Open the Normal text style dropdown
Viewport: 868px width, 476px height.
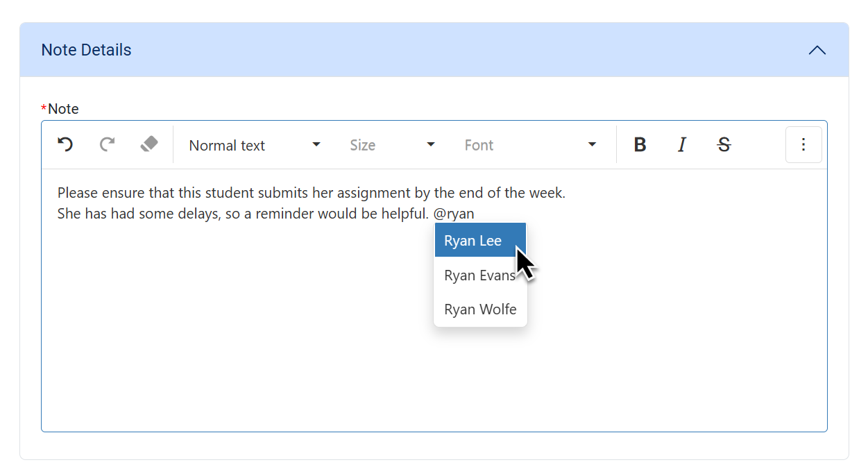point(255,145)
